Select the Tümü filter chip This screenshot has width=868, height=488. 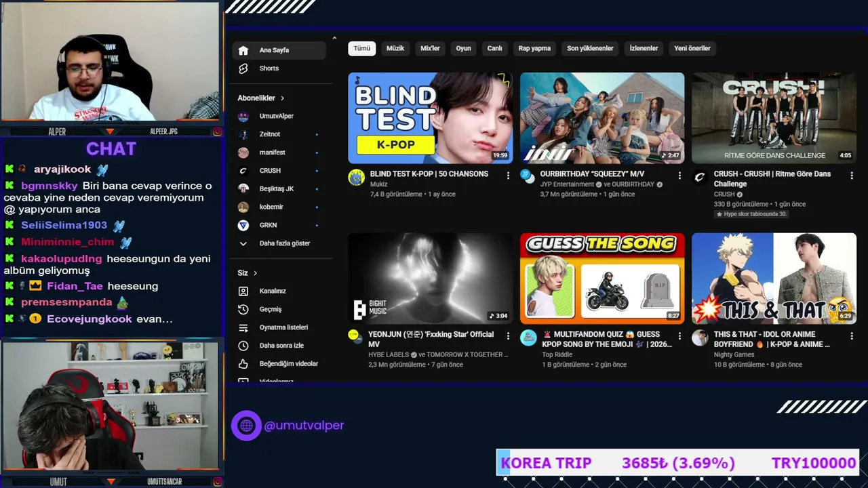(362, 49)
